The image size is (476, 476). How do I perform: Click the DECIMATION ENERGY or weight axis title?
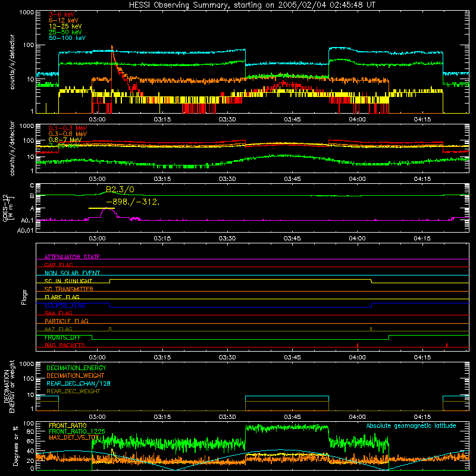9,386
